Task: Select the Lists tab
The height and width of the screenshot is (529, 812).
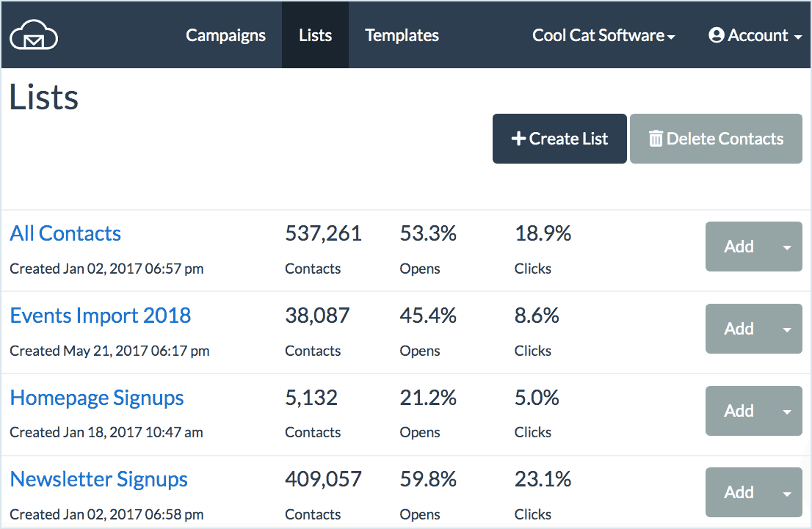Action: [316, 35]
